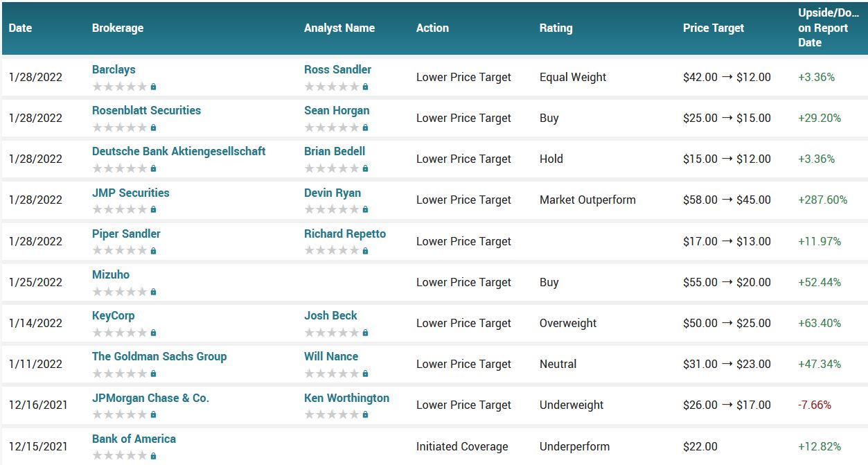Click the lock icon beneath Rosenblatt Securities
This screenshot has width=868, height=465.
point(153,128)
